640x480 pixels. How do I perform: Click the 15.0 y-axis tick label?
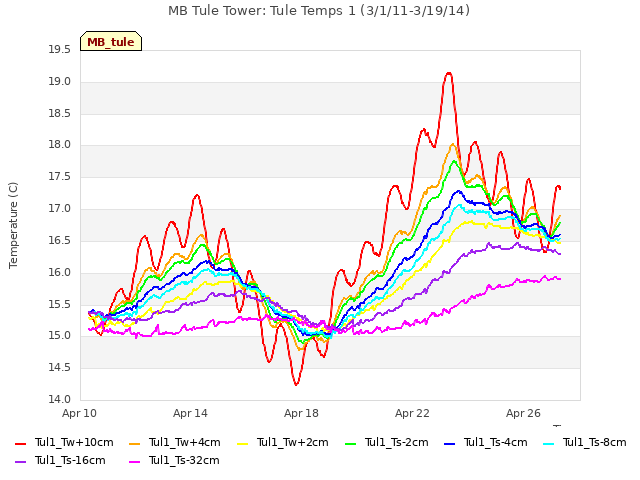(x=60, y=336)
